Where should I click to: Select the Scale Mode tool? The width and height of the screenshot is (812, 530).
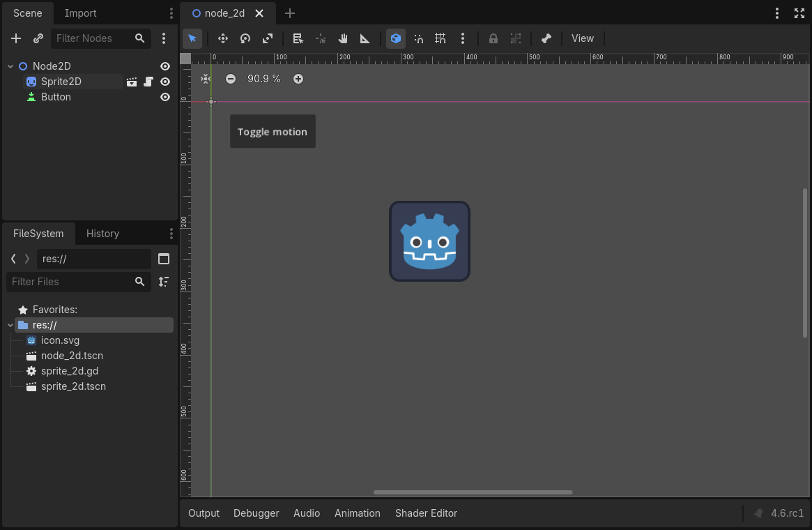click(268, 38)
